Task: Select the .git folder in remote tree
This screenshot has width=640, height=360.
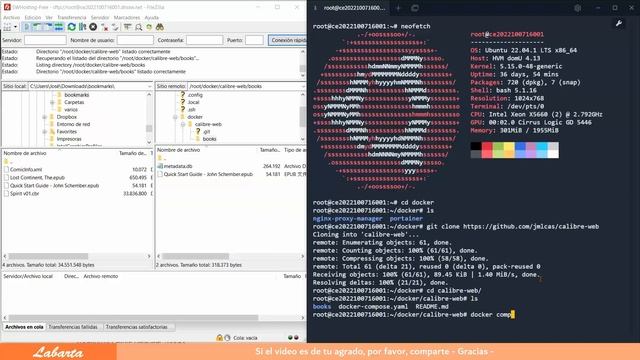Action: click(207, 131)
